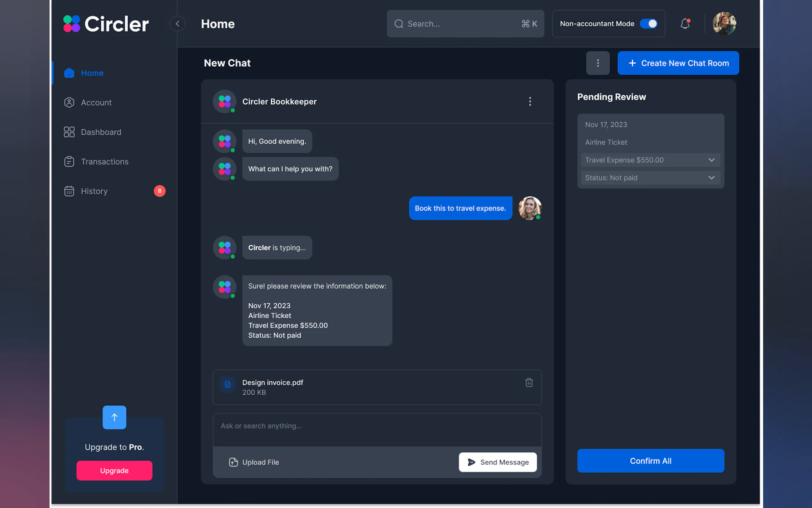Click Send Message button

[497, 462]
